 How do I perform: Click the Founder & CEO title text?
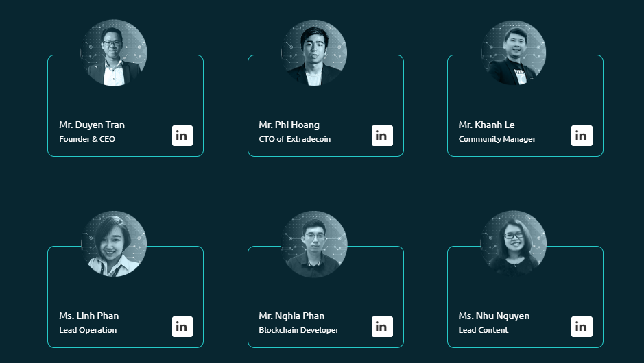point(87,139)
